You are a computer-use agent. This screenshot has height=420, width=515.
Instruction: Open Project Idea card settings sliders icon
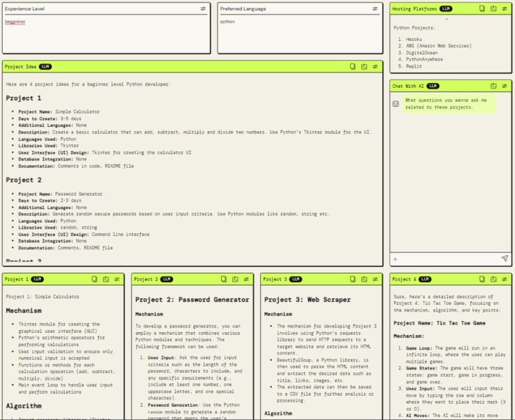click(375, 67)
